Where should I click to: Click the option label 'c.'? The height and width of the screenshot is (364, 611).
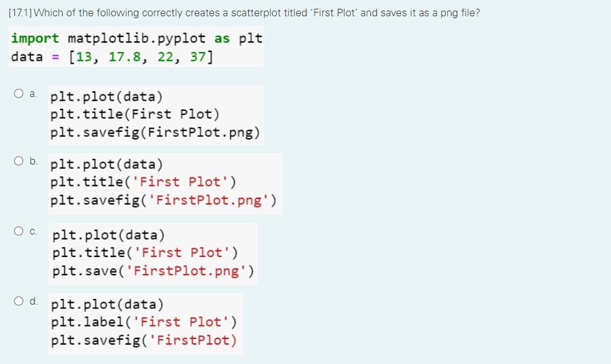pyautogui.click(x=32, y=230)
